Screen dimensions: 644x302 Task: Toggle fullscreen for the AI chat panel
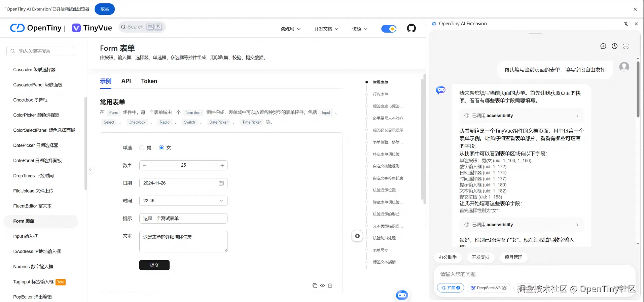[x=626, y=46]
